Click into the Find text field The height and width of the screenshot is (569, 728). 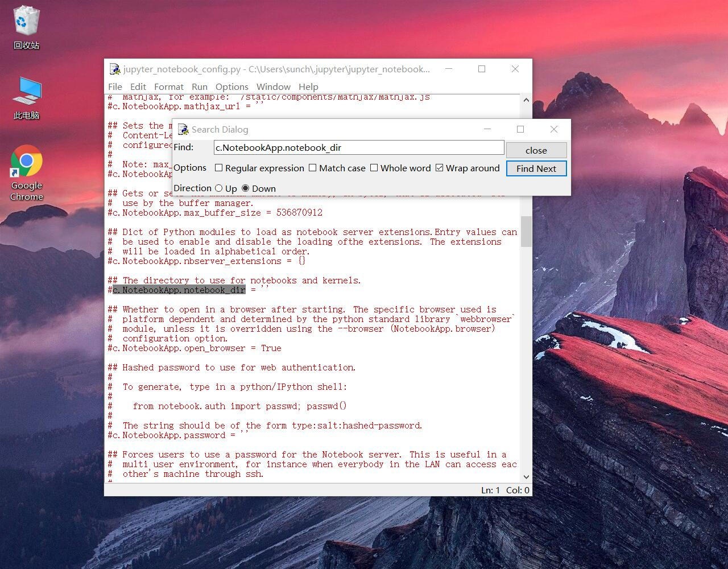click(x=359, y=147)
